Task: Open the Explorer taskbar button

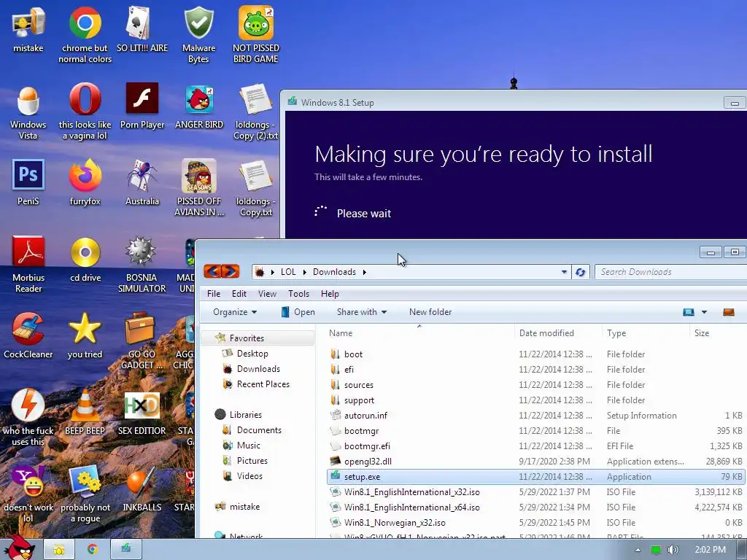Action: pos(59,549)
